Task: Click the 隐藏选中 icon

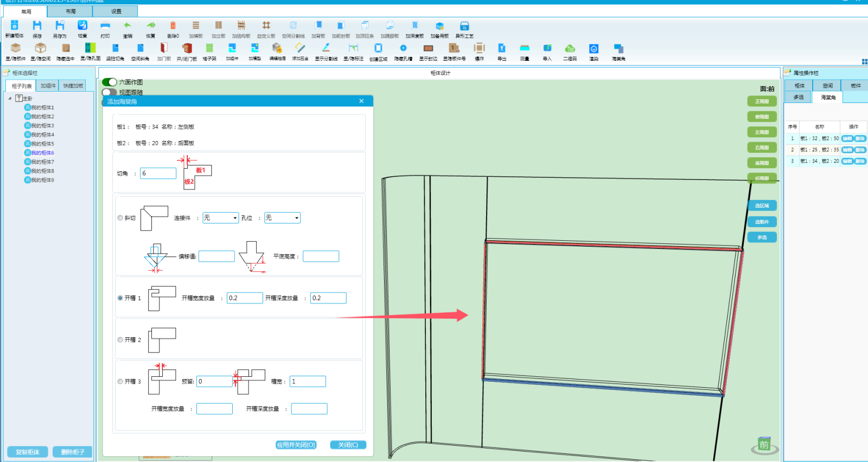Action: click(x=66, y=48)
